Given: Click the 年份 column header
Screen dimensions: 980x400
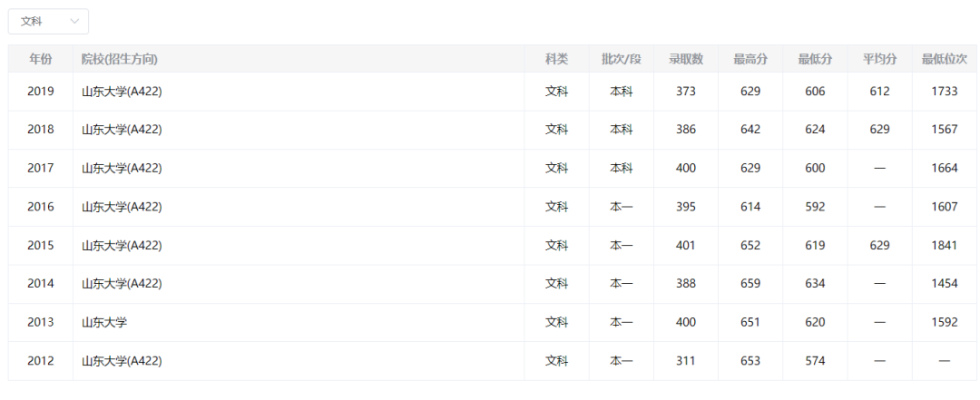Looking at the screenshot, I should pos(41,59).
